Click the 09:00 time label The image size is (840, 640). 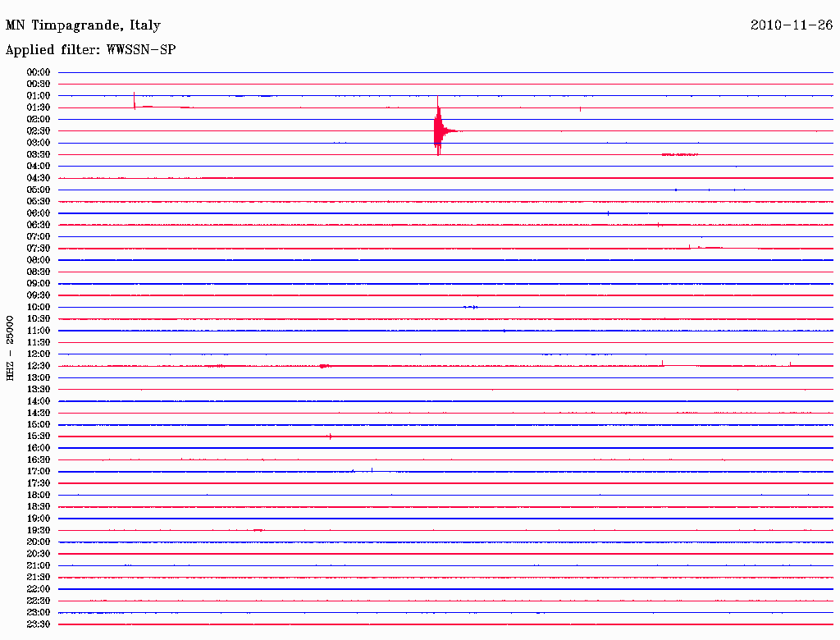[38, 284]
